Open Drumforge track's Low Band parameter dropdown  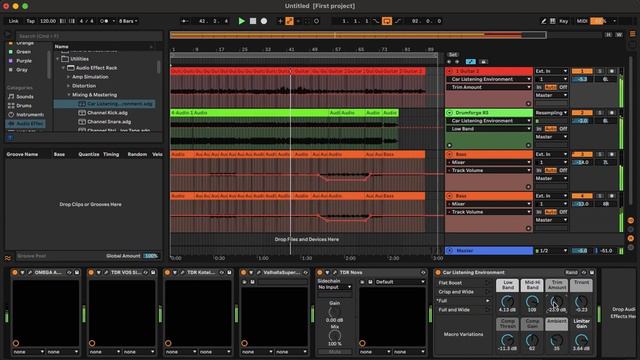[x=489, y=129]
